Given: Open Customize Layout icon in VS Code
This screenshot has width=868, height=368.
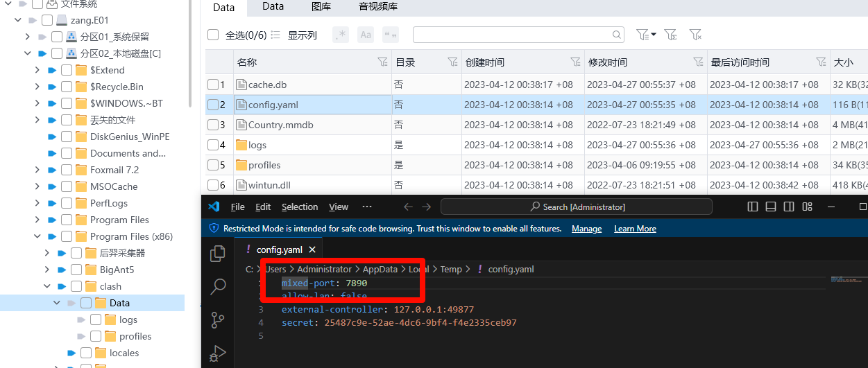Looking at the screenshot, I should pyautogui.click(x=807, y=207).
